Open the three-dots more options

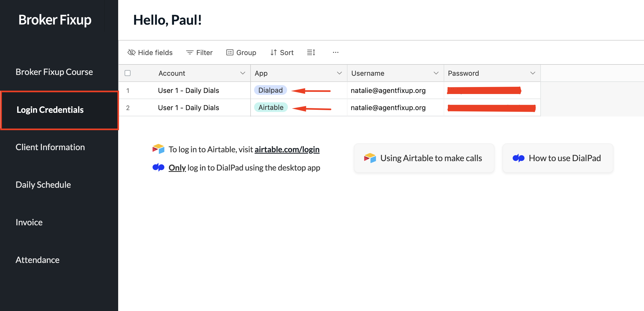click(x=335, y=52)
